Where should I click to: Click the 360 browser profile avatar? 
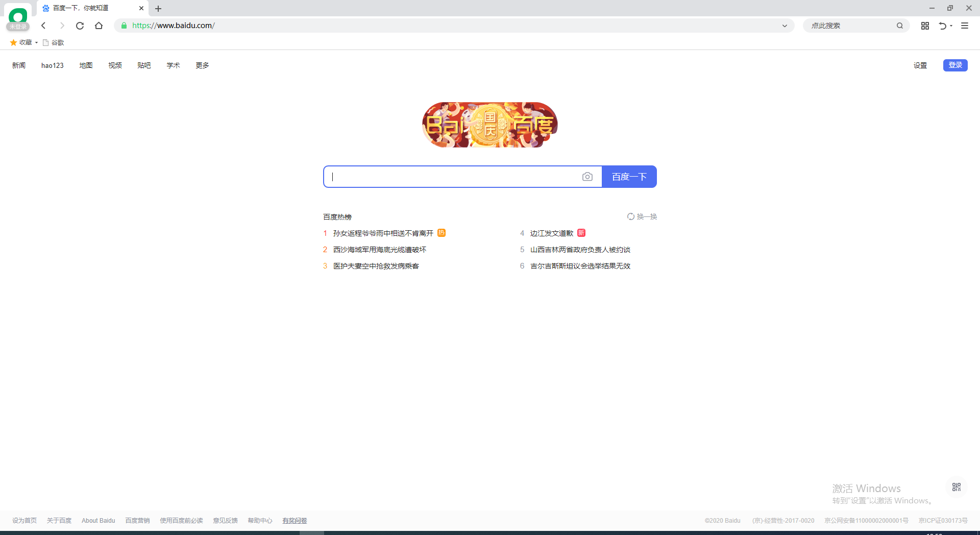18,18
